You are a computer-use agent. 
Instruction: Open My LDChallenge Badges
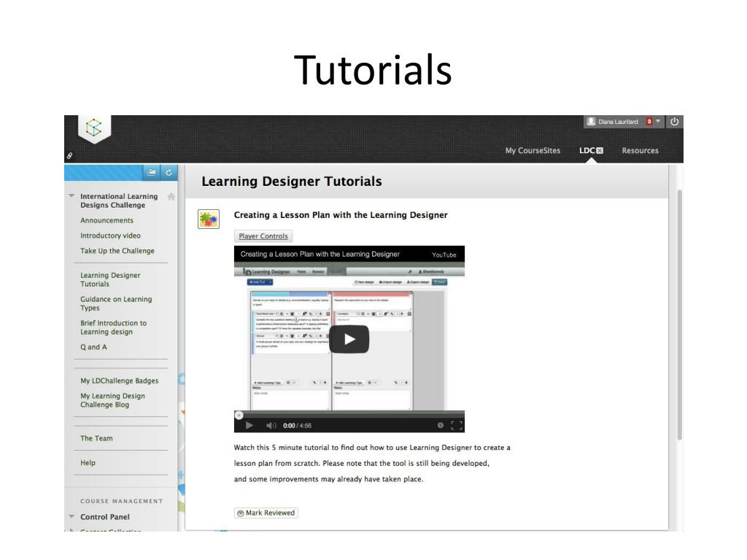click(x=119, y=381)
